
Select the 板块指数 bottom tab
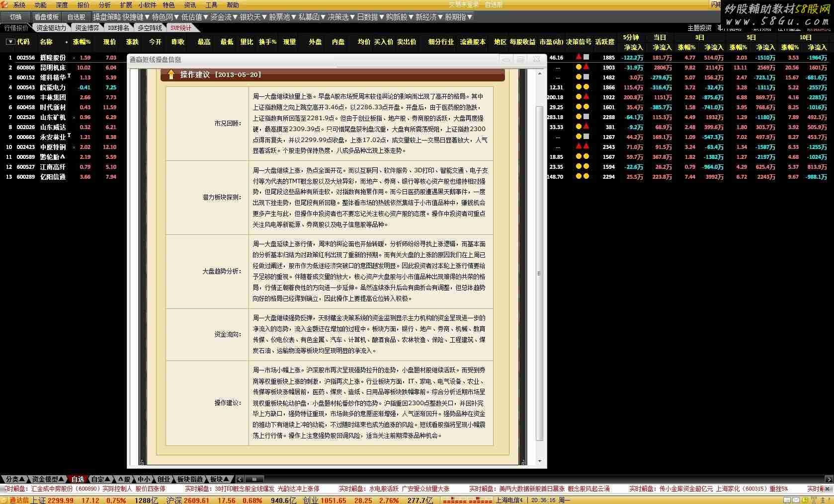click(x=190, y=479)
